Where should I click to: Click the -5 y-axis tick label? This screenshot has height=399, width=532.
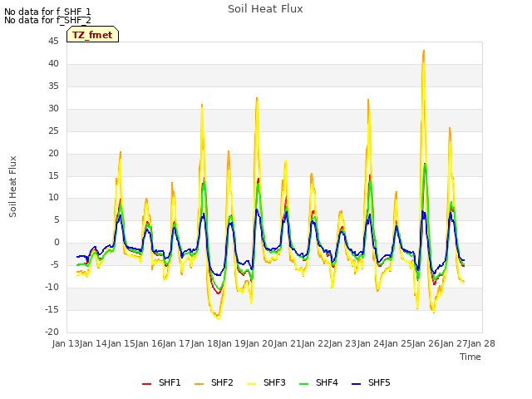53,265
